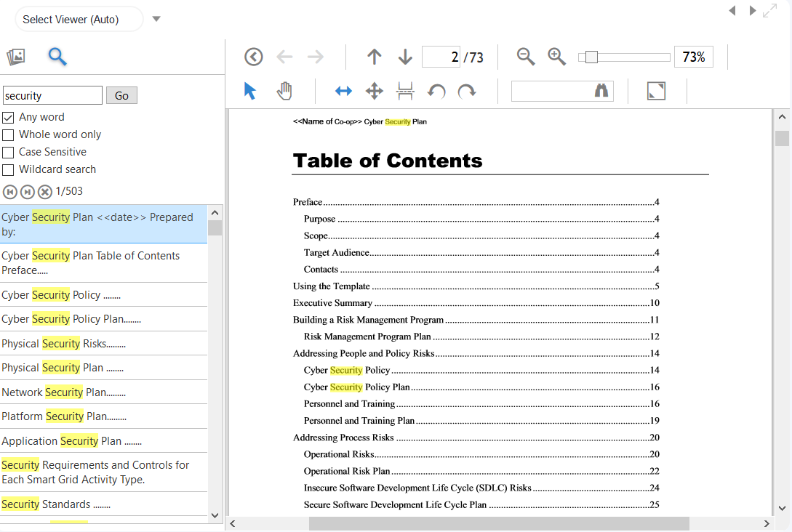The height and width of the screenshot is (532, 792).
Task: Click the page number input field
Action: point(441,57)
